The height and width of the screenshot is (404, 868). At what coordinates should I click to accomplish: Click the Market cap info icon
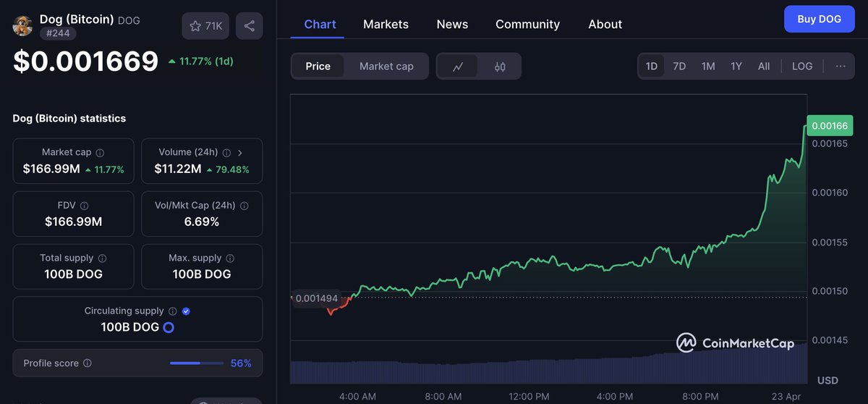click(100, 153)
